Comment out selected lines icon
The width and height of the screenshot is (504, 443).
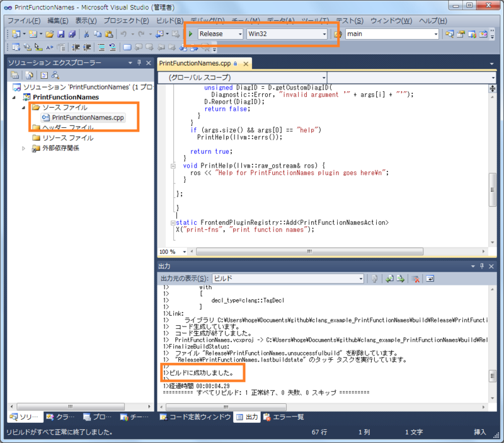point(101,48)
